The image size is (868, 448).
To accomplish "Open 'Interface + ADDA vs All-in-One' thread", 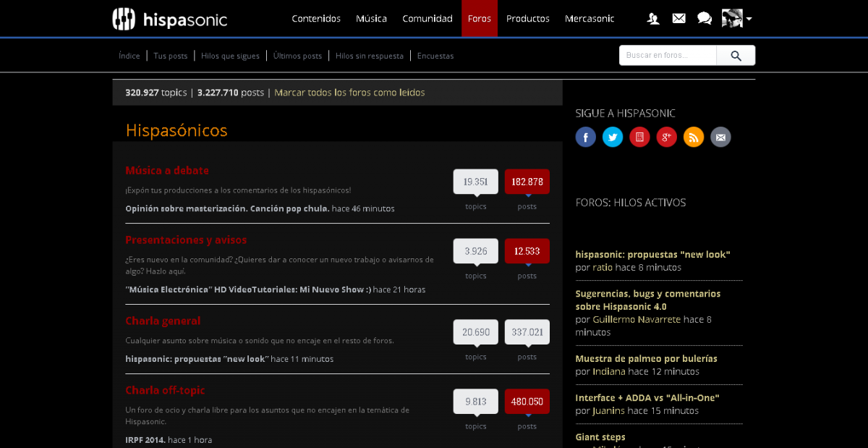I will coord(647,397).
